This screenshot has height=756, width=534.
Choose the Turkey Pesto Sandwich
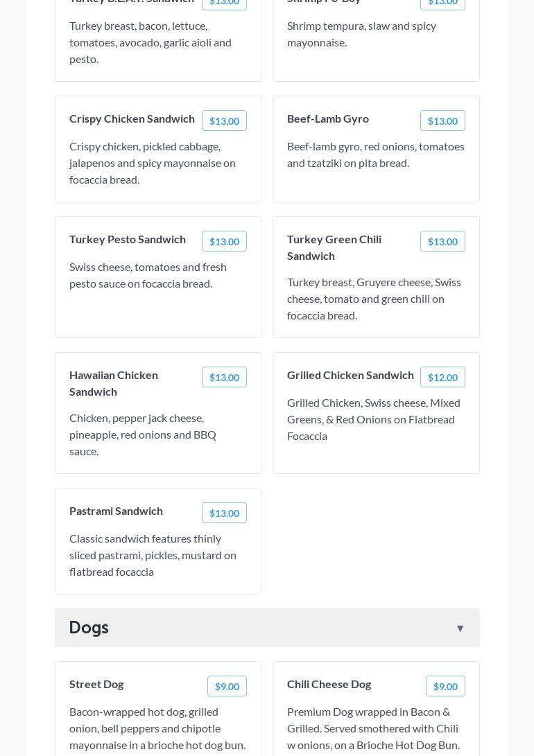128,239
